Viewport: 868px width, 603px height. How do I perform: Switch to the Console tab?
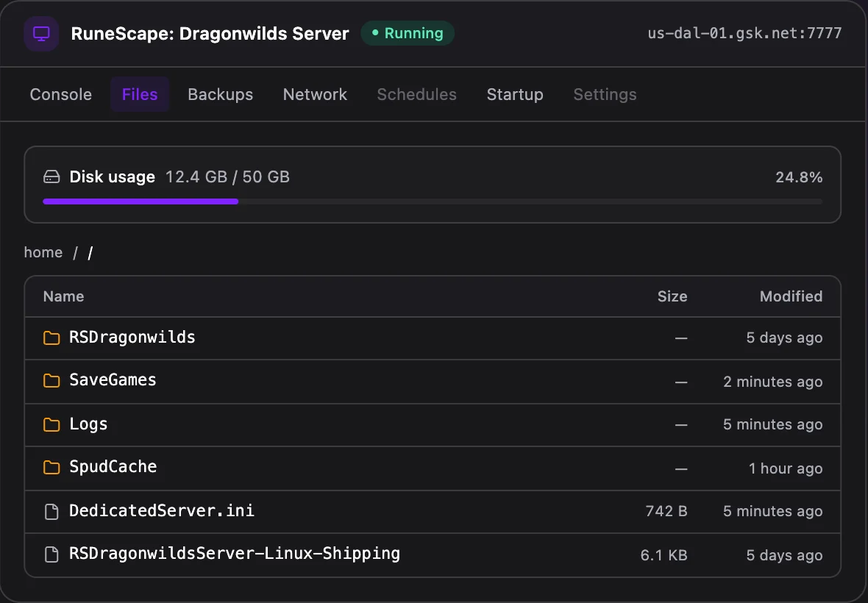(x=61, y=95)
